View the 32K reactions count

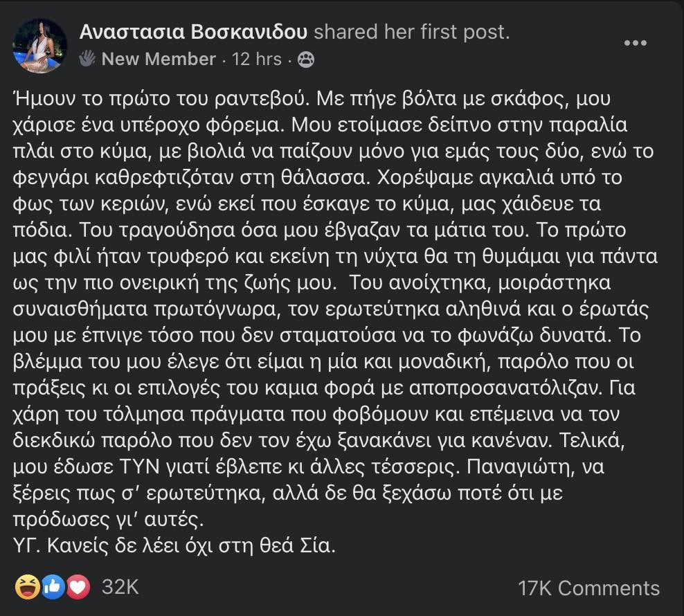(x=120, y=587)
